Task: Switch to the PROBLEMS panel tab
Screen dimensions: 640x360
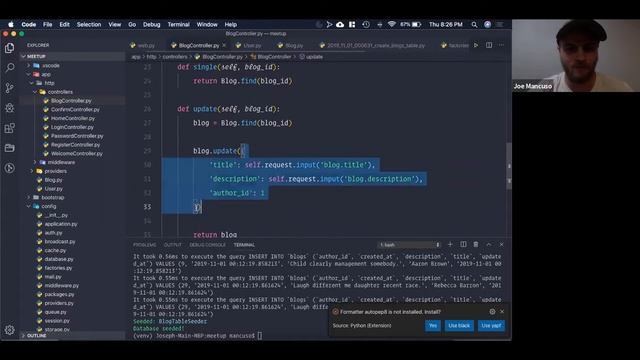Action: pyautogui.click(x=144, y=245)
